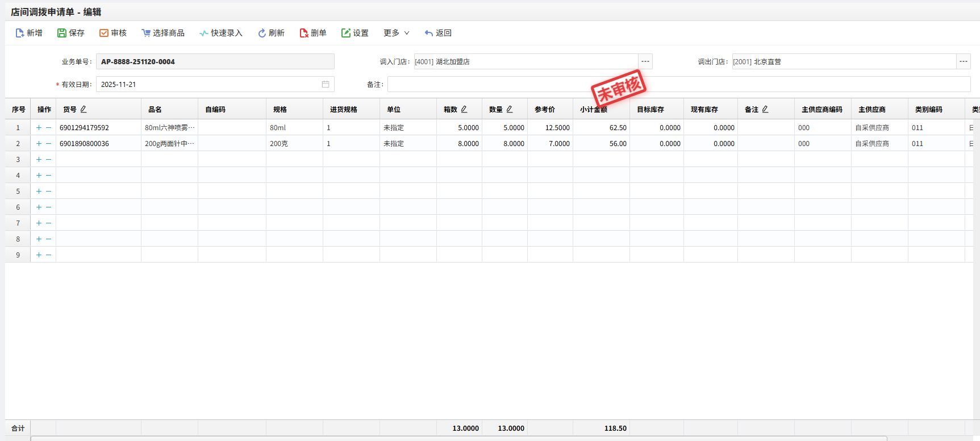Open the 调出门店 store selector ellipsis
The height and width of the screenshot is (441, 980).
point(964,61)
